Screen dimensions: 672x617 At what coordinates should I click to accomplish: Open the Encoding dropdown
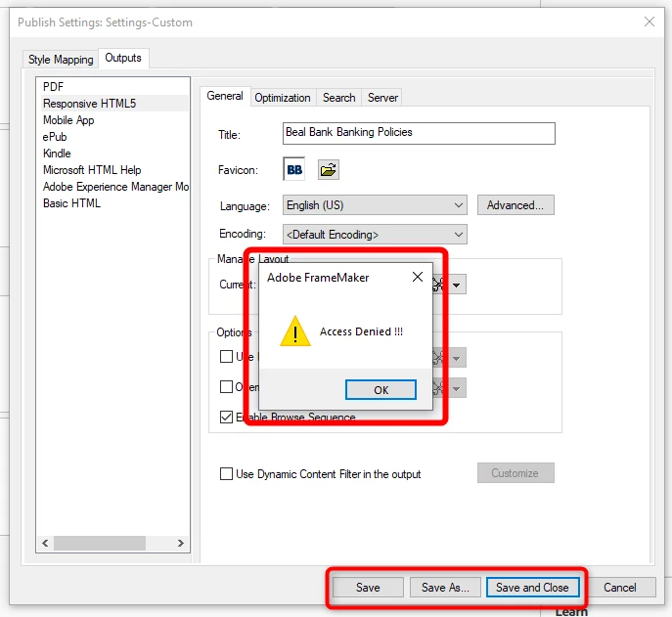pyautogui.click(x=375, y=235)
